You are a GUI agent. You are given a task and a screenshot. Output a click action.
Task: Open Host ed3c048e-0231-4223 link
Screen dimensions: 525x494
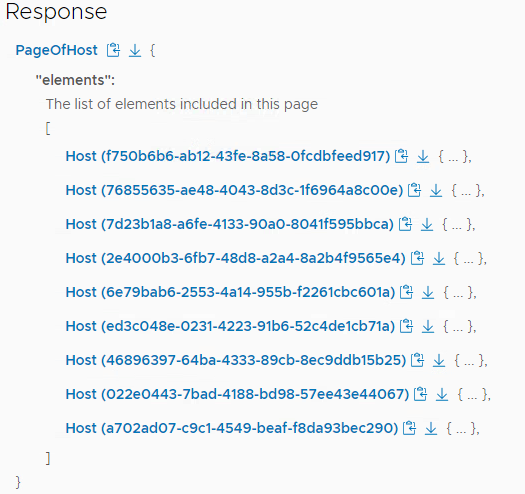pyautogui.click(x=230, y=326)
